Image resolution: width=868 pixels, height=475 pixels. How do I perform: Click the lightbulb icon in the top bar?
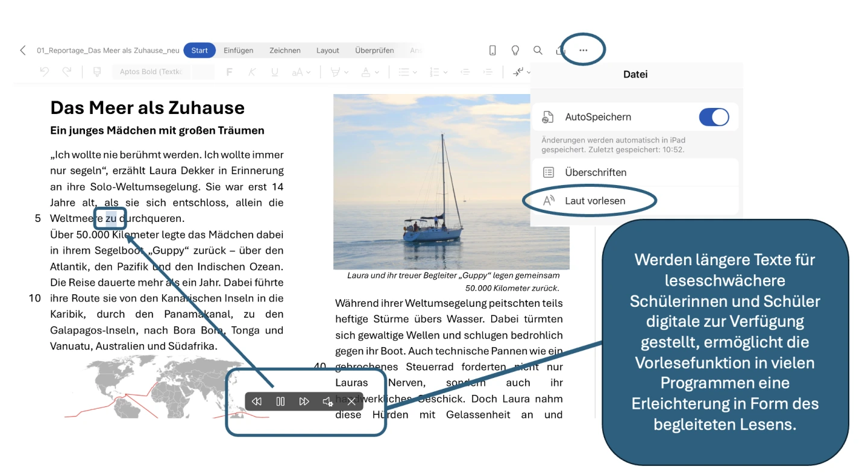coord(515,51)
